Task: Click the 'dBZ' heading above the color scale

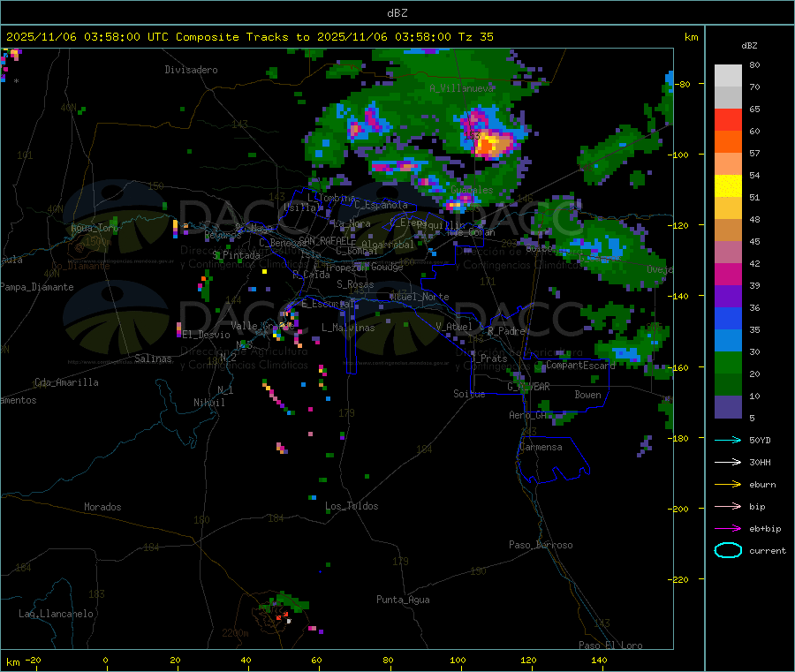Action: coord(749,46)
